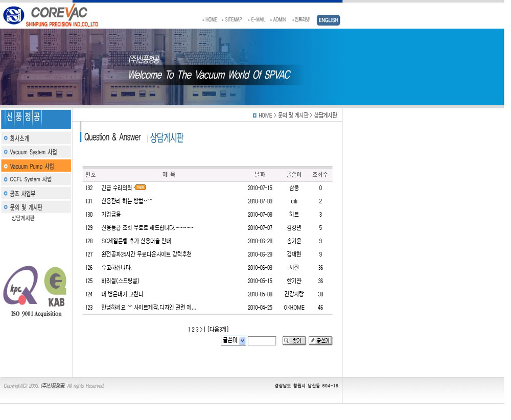Select the 상담게시판 sidebar submenu link

(23, 218)
